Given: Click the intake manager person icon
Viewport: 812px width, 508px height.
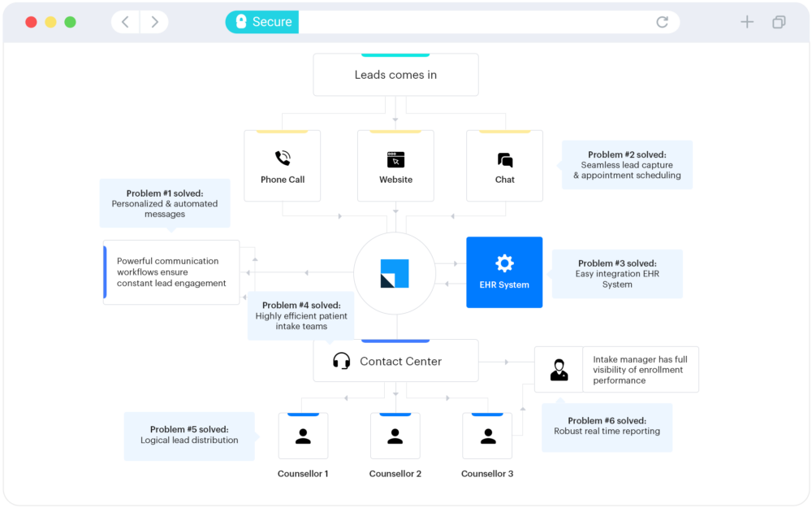Looking at the screenshot, I should coord(559,368).
